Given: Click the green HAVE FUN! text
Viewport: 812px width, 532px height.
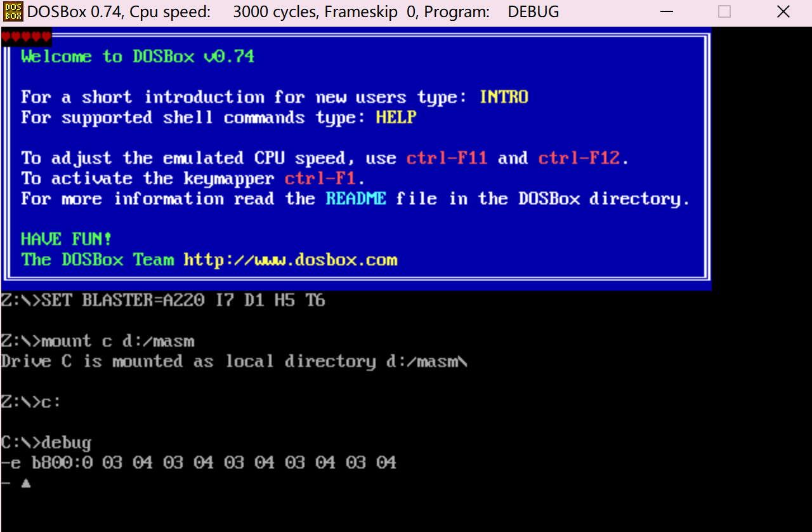Looking at the screenshot, I should [67, 239].
